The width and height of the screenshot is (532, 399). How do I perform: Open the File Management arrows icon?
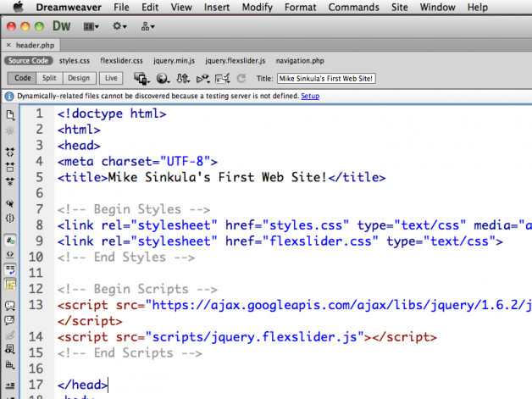[183, 79]
